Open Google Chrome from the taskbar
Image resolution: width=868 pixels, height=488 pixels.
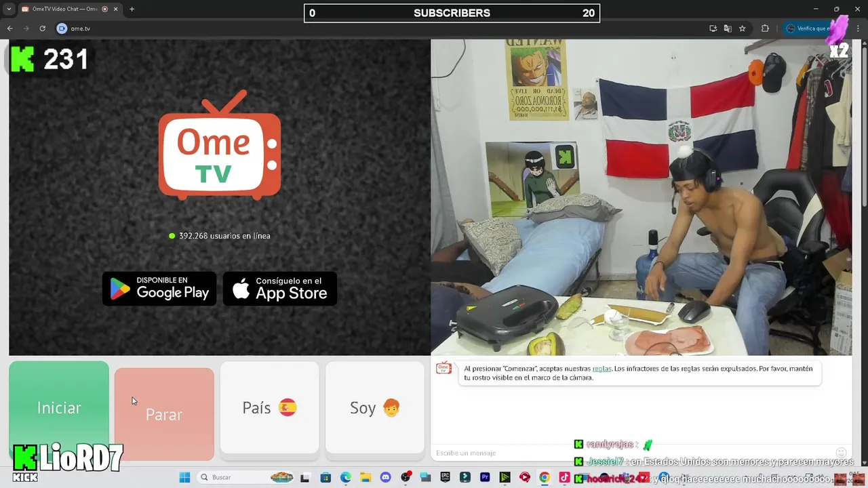pos(545,477)
